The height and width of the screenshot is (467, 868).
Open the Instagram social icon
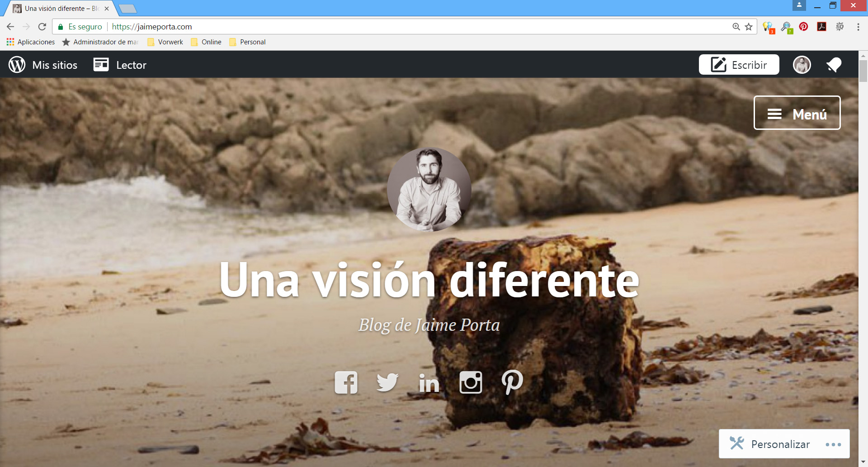(470, 382)
